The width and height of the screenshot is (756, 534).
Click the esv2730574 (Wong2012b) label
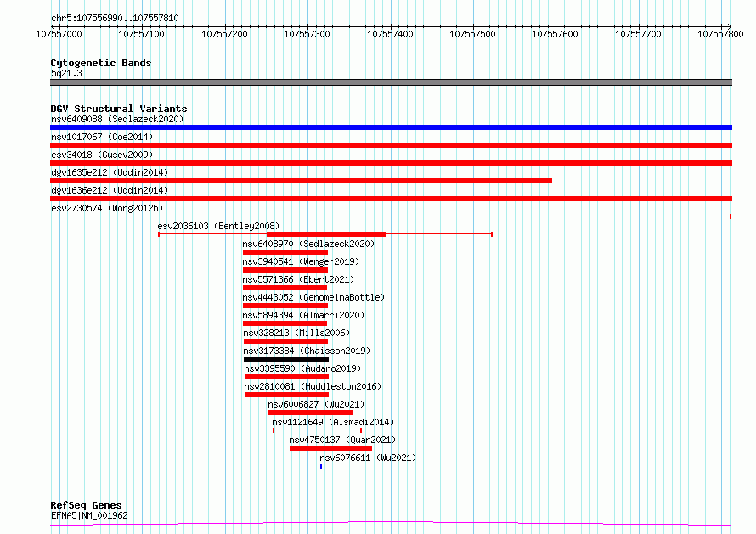(x=107, y=208)
